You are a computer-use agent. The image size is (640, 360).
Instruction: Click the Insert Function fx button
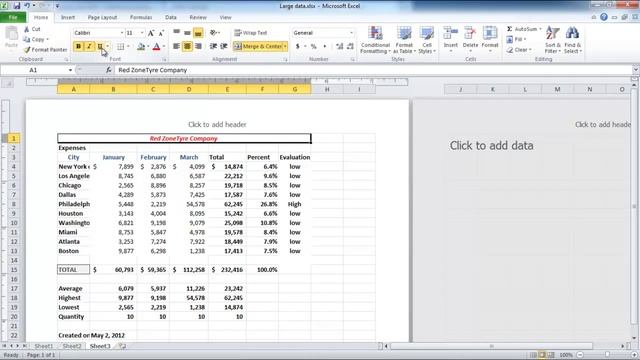point(109,70)
